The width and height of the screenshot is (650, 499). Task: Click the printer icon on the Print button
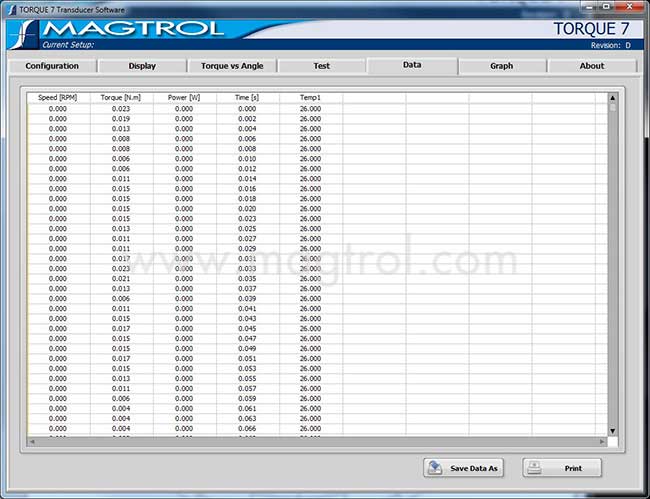(535, 468)
